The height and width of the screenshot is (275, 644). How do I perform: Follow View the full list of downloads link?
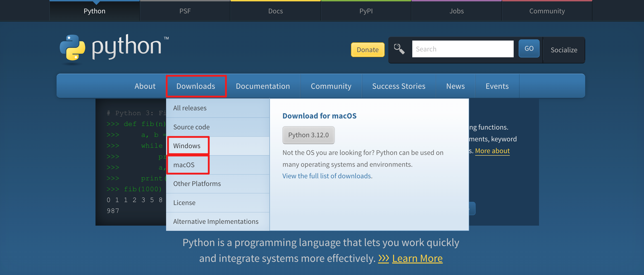pyautogui.click(x=327, y=176)
